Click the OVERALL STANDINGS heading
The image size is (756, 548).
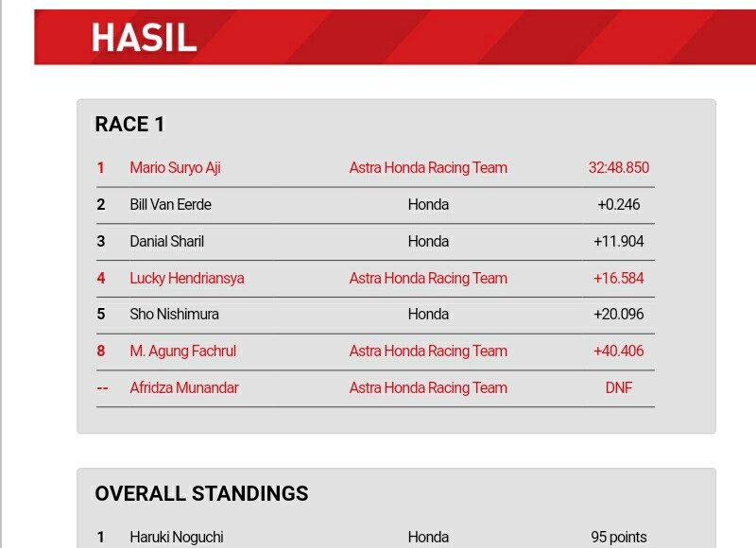click(x=201, y=494)
